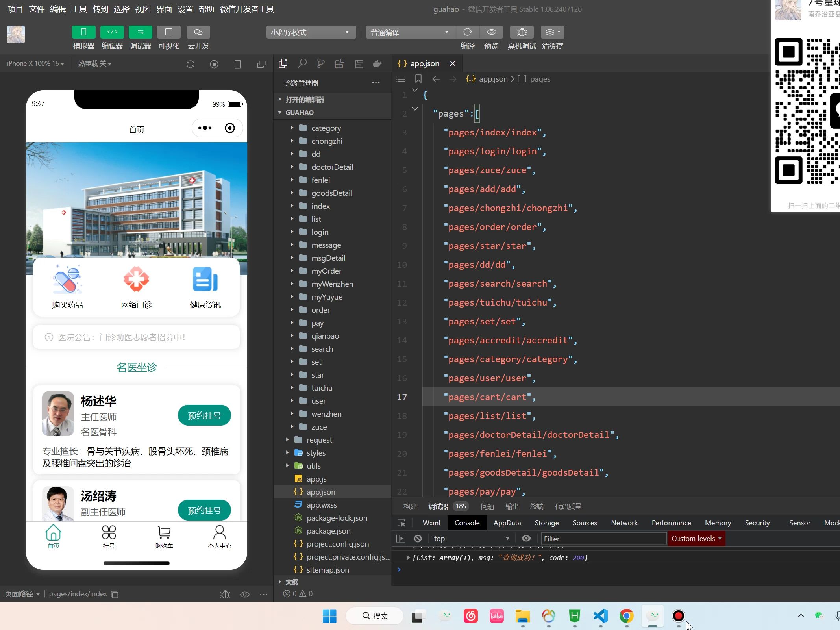Screen dimensions: 840x630
Task: Click the clear console icon
Action: coord(418,538)
